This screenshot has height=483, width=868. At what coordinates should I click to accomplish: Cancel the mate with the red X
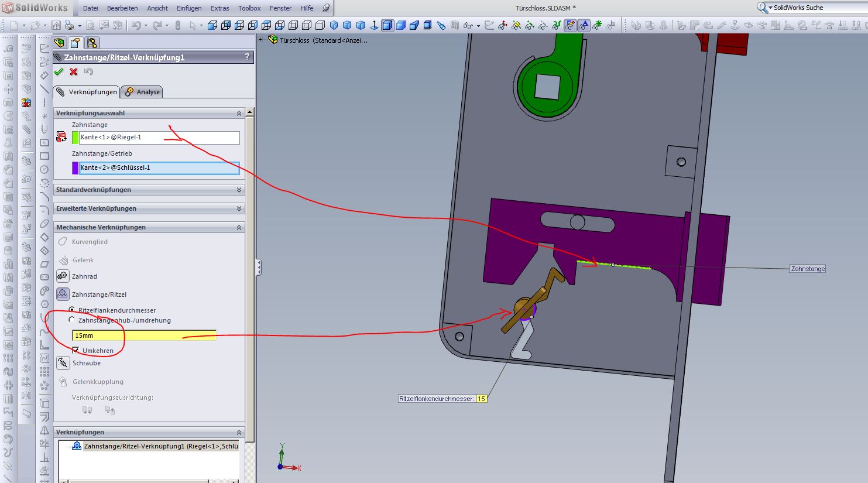(73, 72)
